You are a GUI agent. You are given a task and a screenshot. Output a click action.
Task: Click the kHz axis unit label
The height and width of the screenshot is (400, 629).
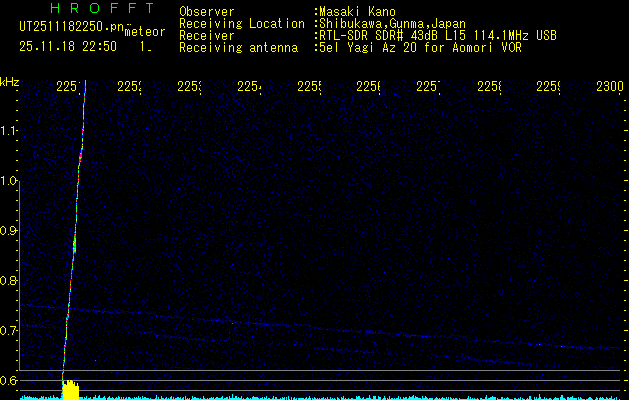tap(10, 81)
